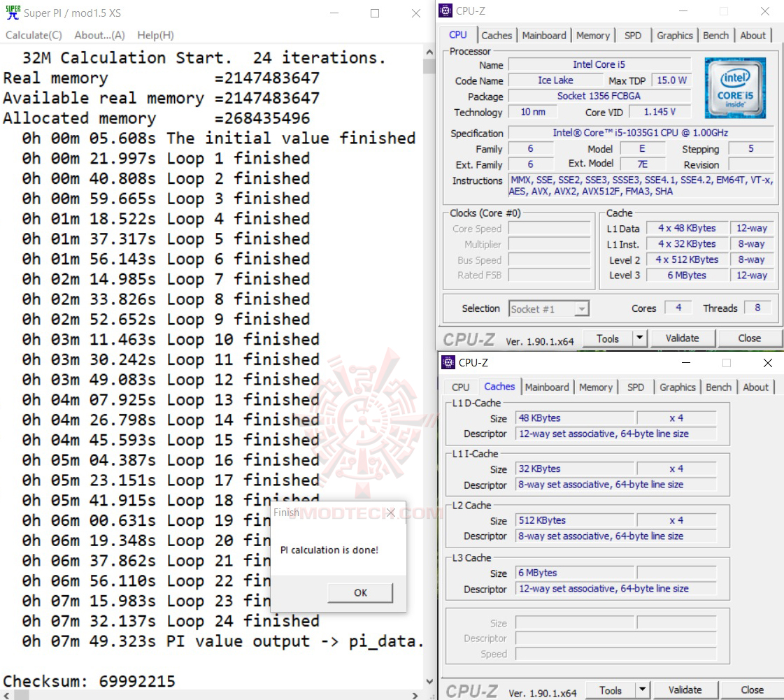
Task: Switch to About tab in top CPU-Z
Action: (x=753, y=36)
